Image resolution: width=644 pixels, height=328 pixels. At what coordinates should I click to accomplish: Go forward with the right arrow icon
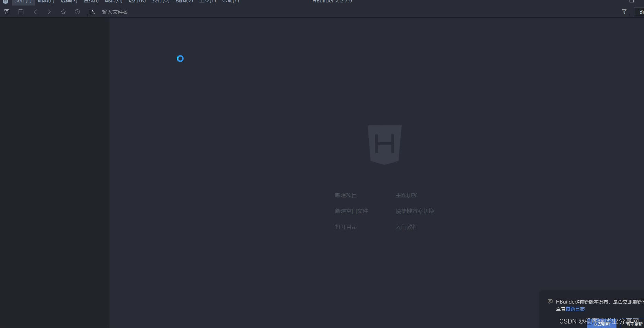[49, 12]
